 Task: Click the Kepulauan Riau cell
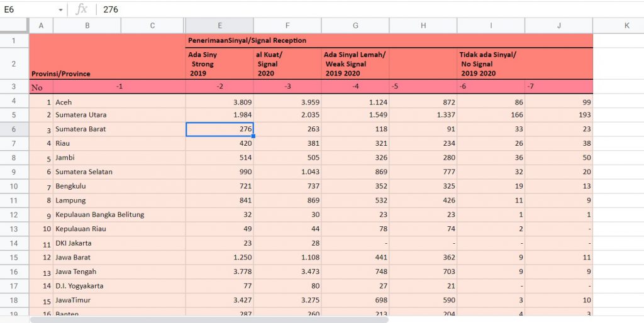119,229
